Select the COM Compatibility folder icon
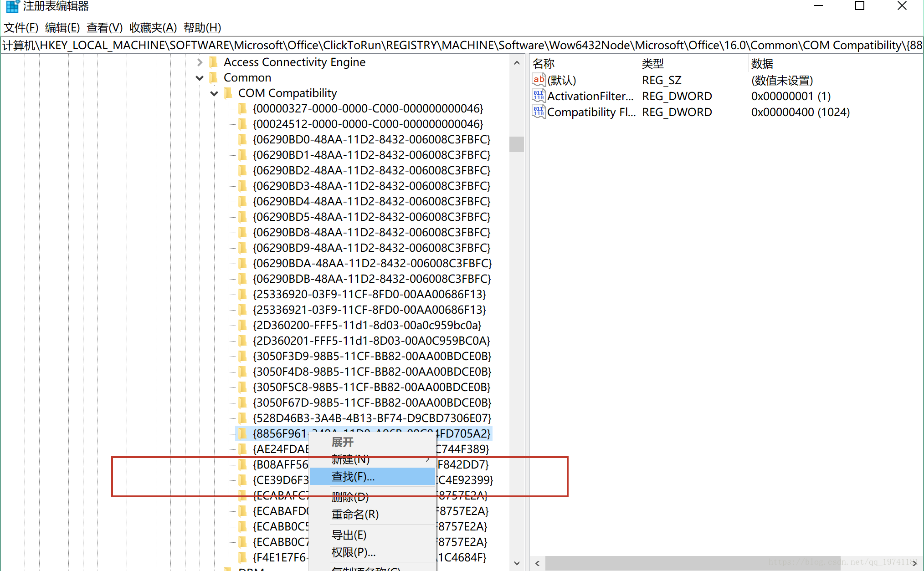The image size is (924, 571). coord(228,93)
